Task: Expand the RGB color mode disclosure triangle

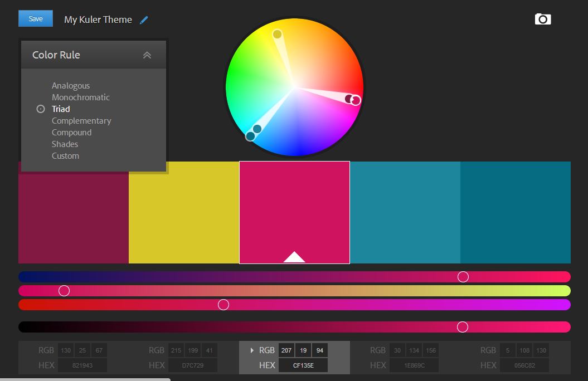Action: (252, 350)
